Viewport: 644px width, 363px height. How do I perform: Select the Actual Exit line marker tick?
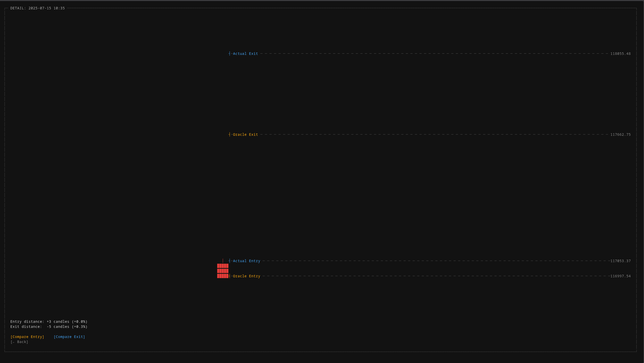pyautogui.click(x=229, y=53)
